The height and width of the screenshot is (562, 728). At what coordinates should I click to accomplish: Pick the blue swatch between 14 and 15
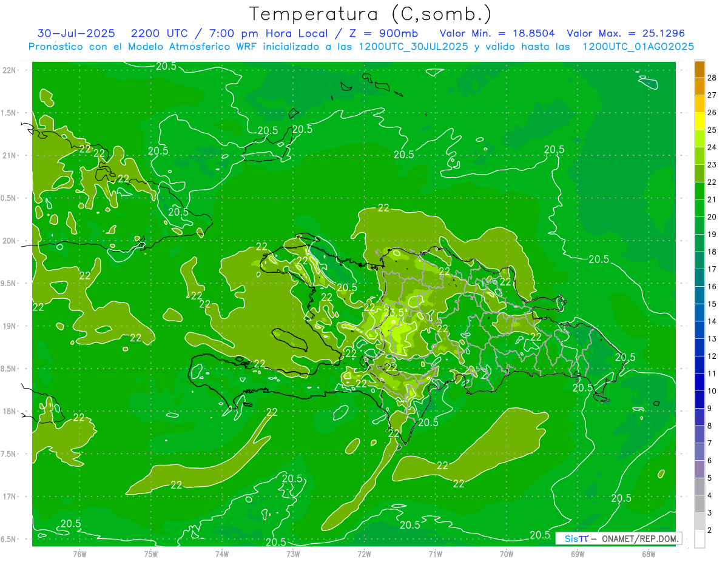click(700, 312)
